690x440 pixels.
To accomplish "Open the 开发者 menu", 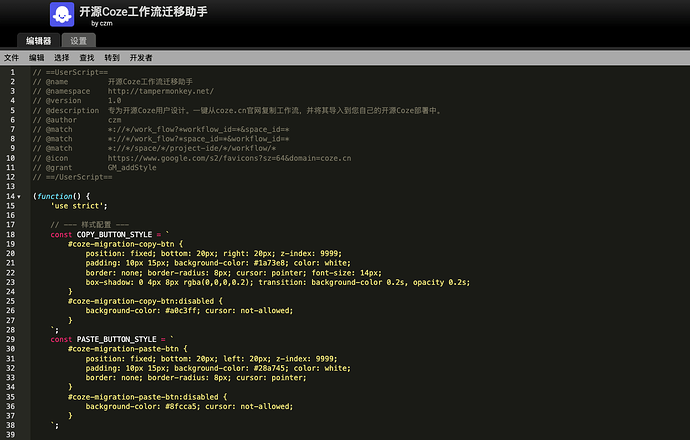I will pos(141,58).
